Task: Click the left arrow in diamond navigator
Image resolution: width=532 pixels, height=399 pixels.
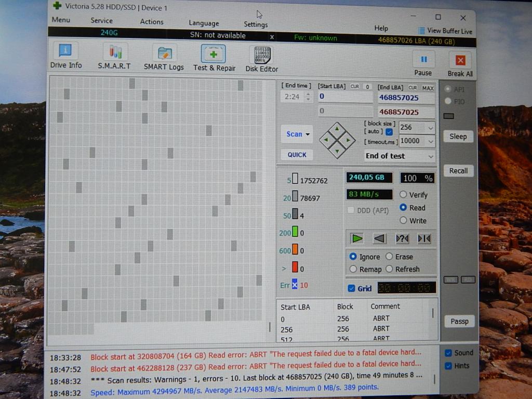Action: [326, 140]
